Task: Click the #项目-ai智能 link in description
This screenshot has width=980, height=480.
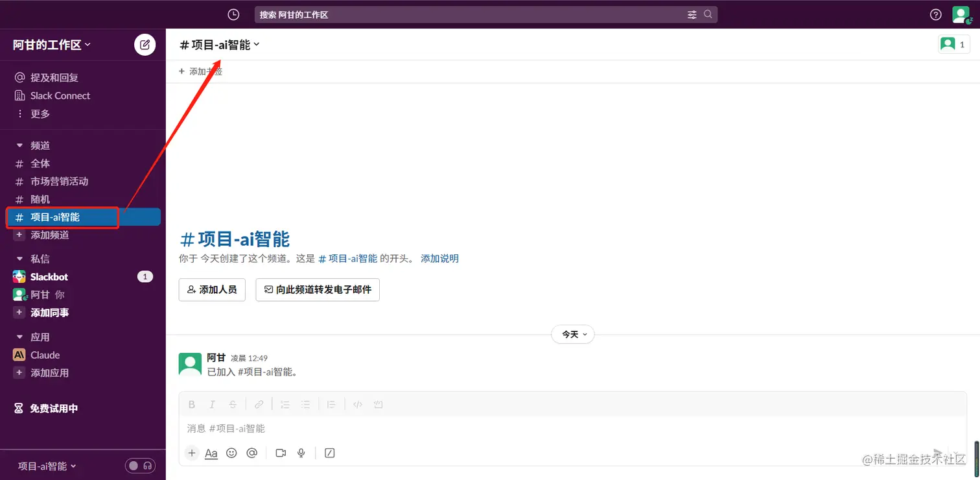Action: coord(348,258)
